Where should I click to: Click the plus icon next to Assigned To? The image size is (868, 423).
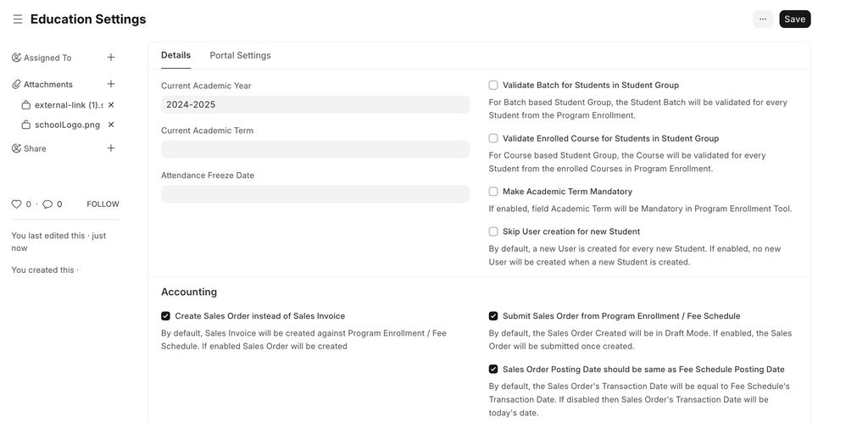(x=111, y=58)
